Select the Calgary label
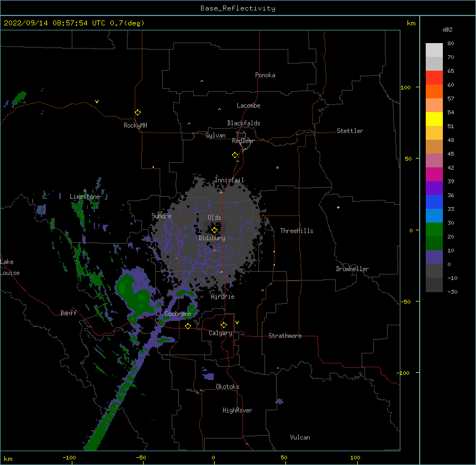Screen dimensions: 476x465 [x=221, y=333]
